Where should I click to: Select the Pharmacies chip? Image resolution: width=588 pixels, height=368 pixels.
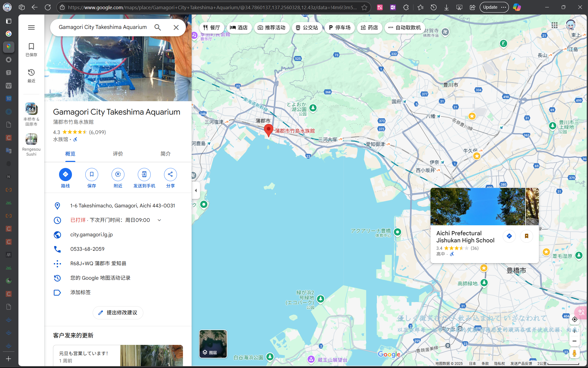(369, 28)
